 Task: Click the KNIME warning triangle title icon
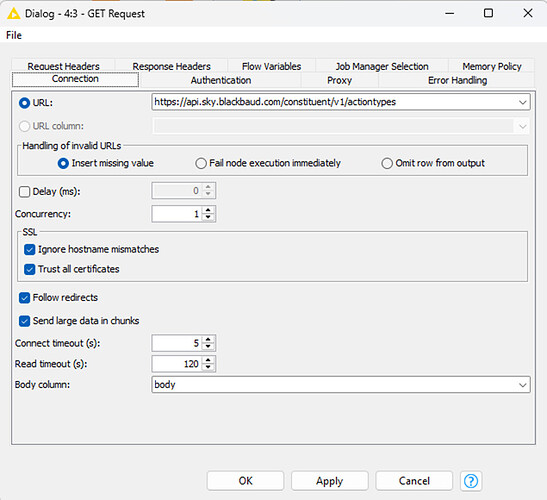(x=14, y=14)
